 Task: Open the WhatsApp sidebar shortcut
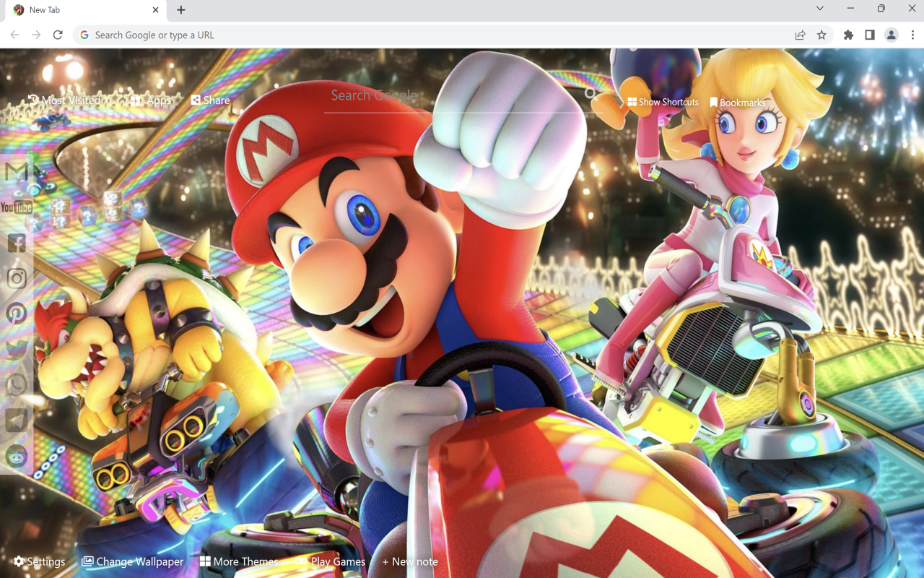pyautogui.click(x=16, y=384)
